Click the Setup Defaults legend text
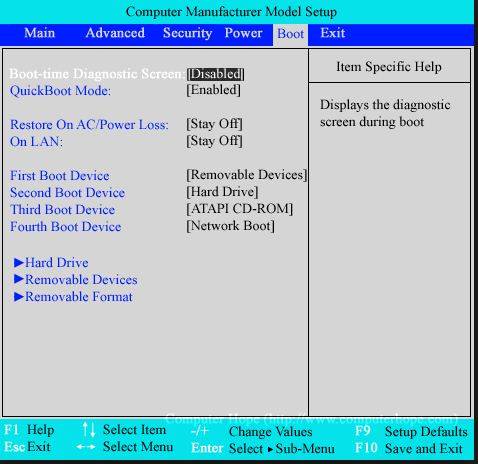Viewport: 478px width, 464px height. coord(426,432)
